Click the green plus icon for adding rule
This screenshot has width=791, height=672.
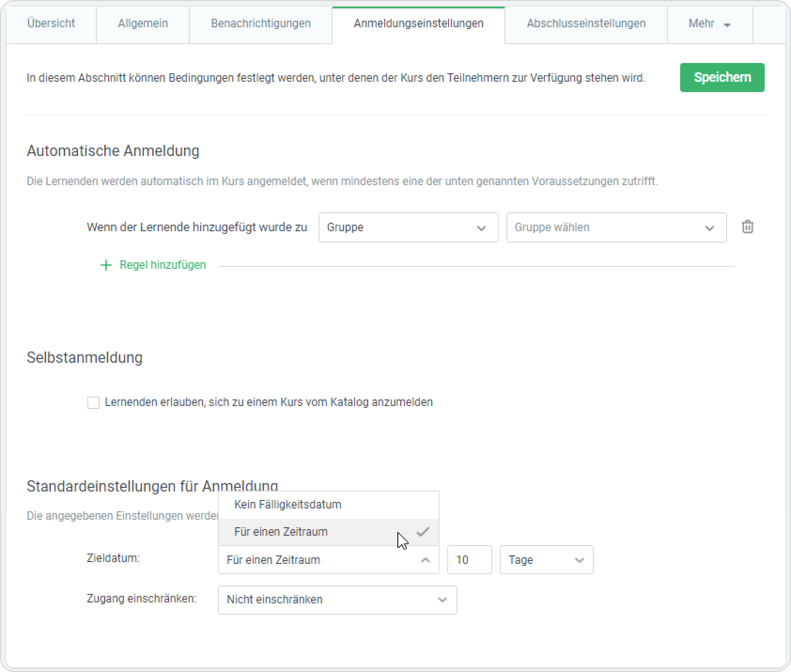[x=106, y=265]
